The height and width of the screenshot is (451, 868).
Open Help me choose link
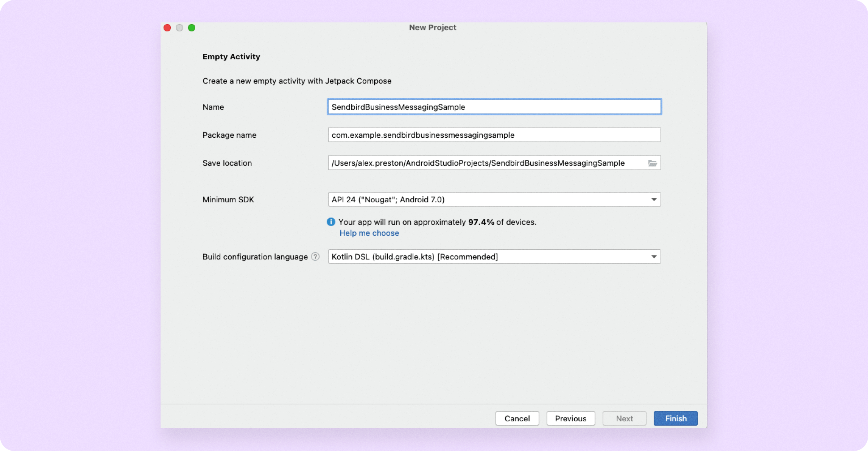(x=369, y=233)
